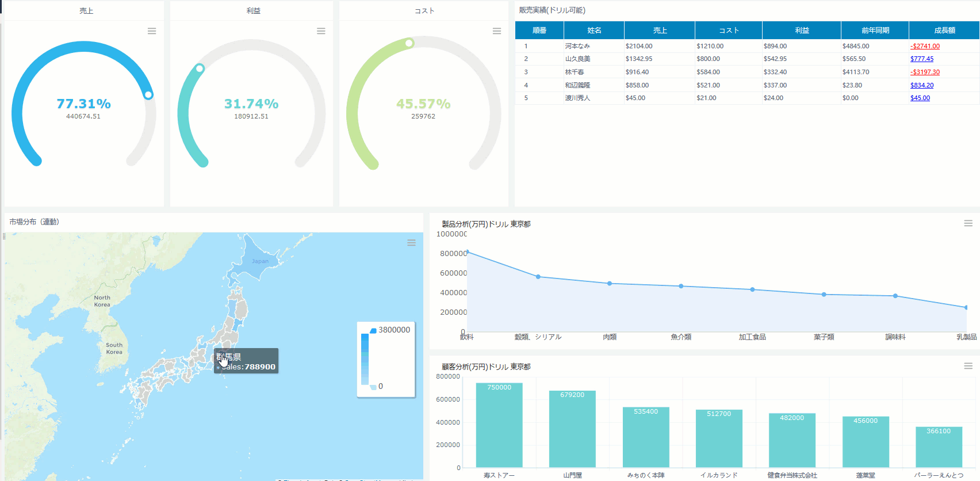Click the 成長額 column header

[x=944, y=30]
